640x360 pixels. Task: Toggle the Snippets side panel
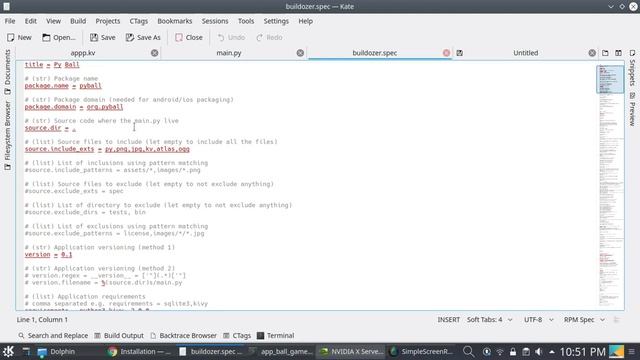(x=632, y=68)
